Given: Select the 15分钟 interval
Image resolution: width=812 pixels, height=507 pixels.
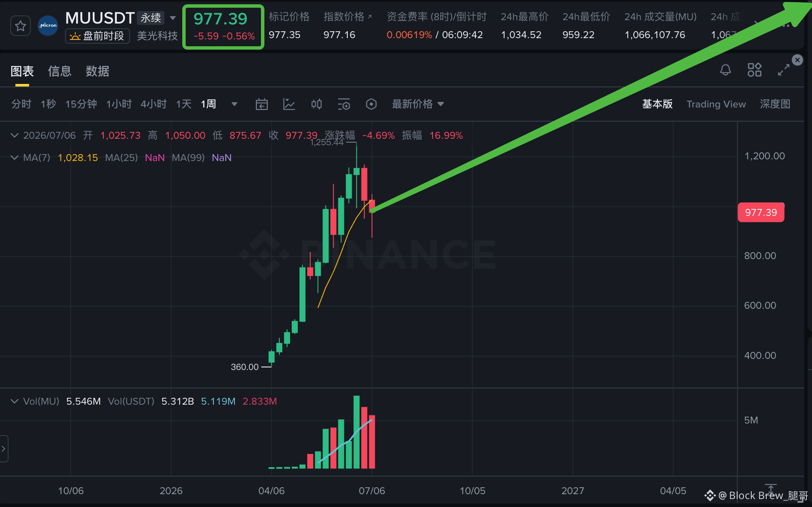Looking at the screenshot, I should [x=81, y=104].
